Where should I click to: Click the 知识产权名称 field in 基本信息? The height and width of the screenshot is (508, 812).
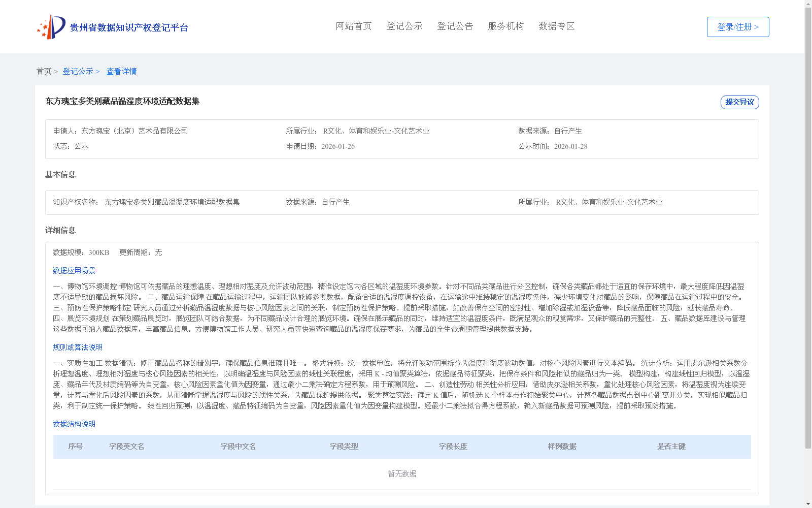tap(146, 202)
